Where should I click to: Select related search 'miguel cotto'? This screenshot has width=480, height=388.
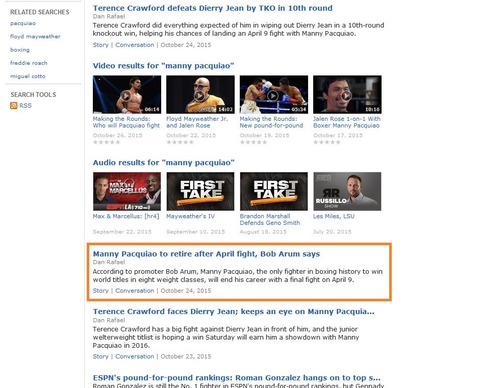(x=28, y=76)
